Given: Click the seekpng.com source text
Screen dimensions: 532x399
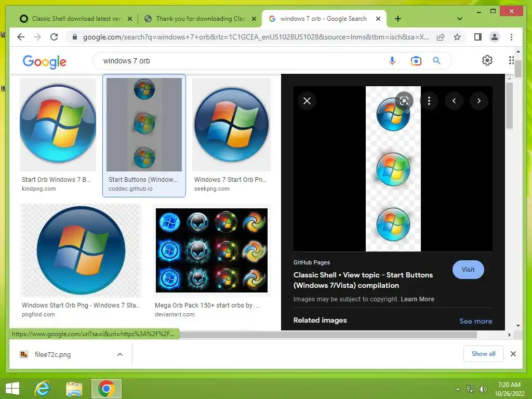Looking at the screenshot, I should 212,189.
